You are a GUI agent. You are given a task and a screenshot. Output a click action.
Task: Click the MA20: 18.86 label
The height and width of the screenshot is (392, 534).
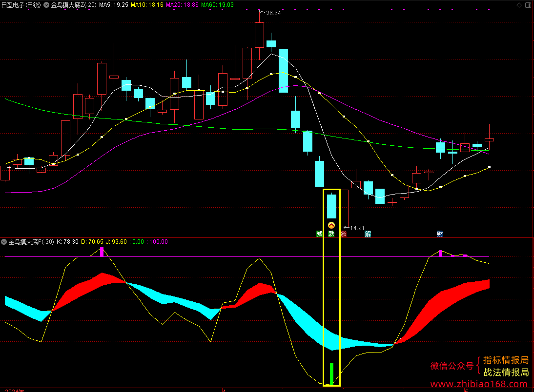pos(182,5)
